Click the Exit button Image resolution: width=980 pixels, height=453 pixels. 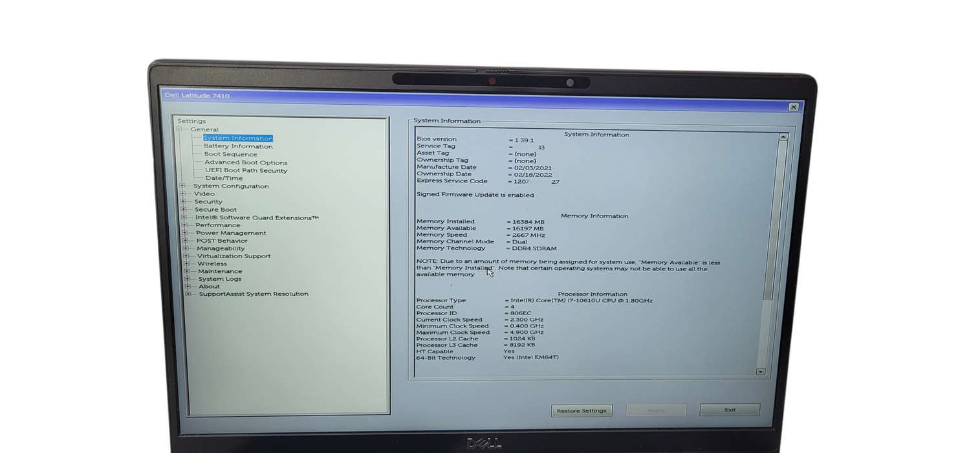pyautogui.click(x=730, y=410)
